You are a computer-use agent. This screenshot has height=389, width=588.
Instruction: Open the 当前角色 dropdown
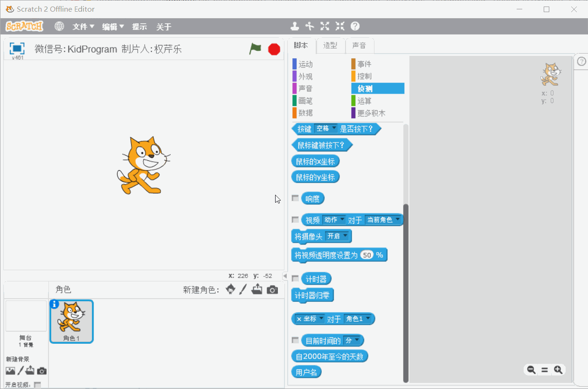pyautogui.click(x=383, y=219)
